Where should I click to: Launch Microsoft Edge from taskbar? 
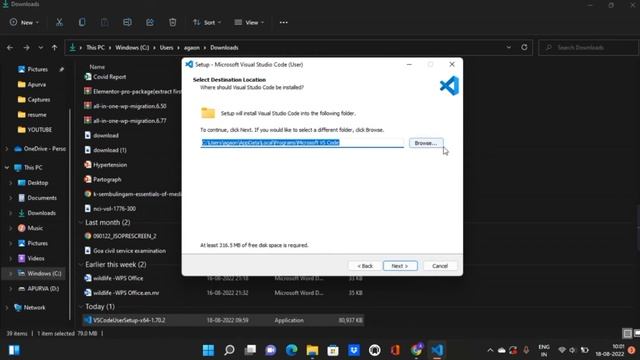[x=291, y=350]
